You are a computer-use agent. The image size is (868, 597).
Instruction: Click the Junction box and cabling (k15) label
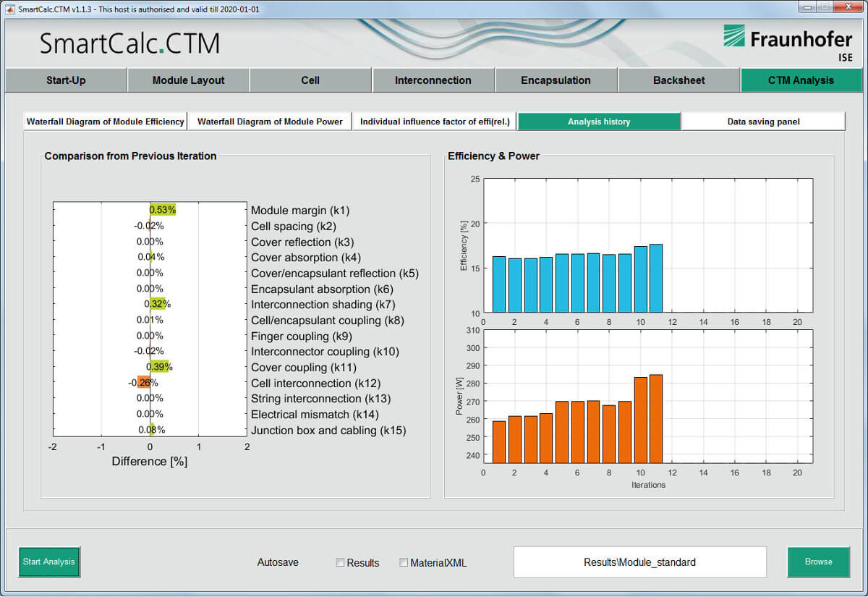coord(328,431)
